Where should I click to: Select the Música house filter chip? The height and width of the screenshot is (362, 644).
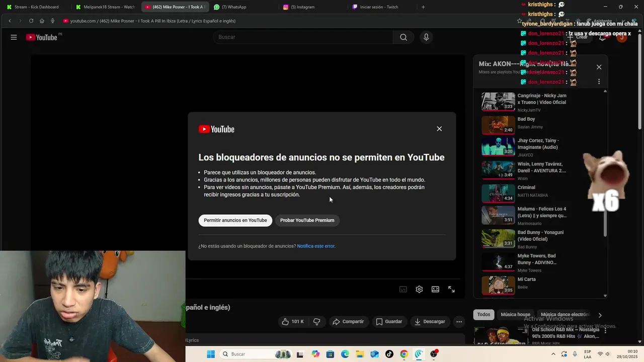515,315
